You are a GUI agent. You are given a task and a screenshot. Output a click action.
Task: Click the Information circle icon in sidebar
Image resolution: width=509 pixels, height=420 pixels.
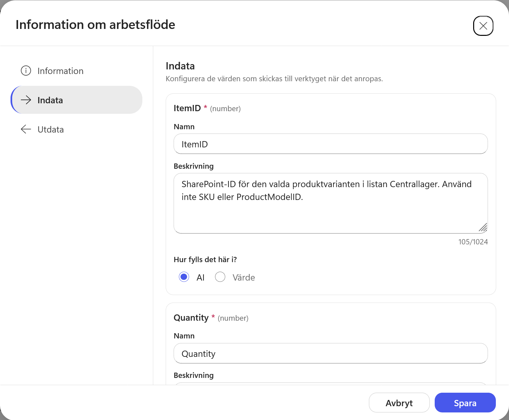pos(26,71)
